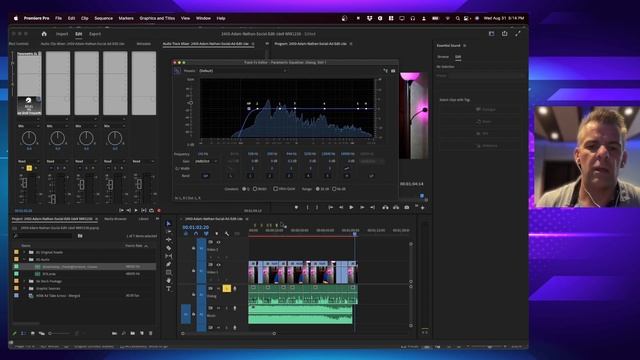
Task: Play the Program Monitor sequence
Action: 351,207
